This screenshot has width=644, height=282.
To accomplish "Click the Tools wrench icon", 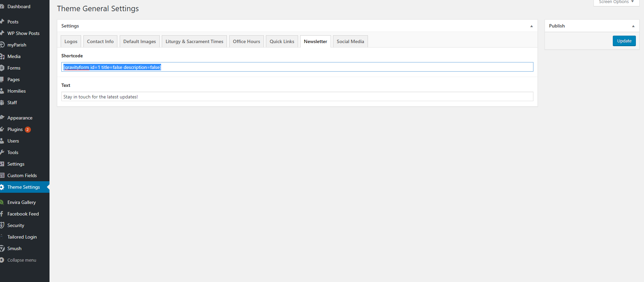I will (2, 152).
